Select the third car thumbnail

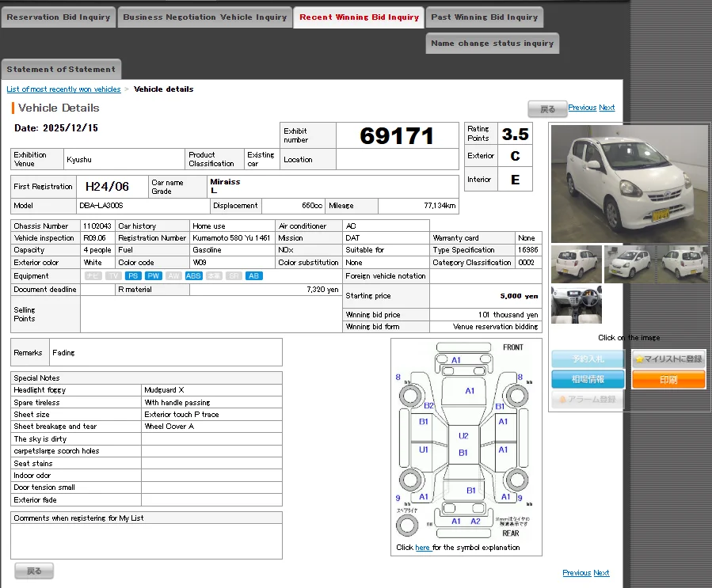[683, 264]
